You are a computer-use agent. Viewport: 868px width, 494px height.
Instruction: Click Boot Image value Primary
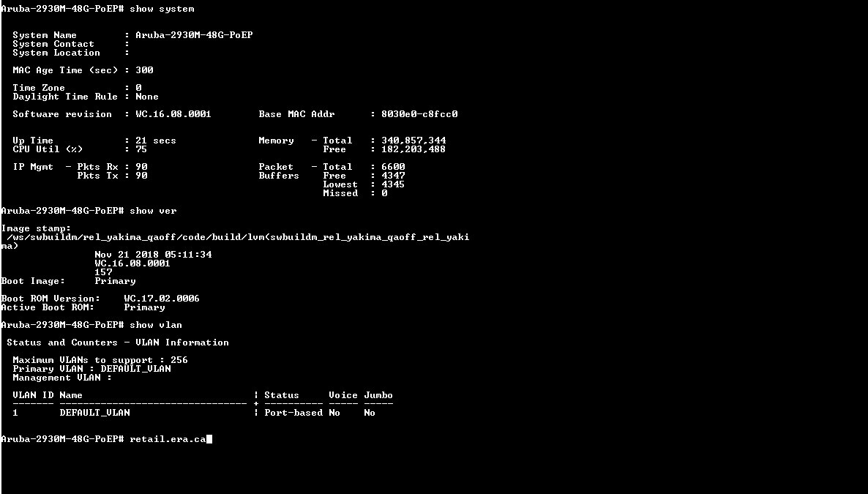pyautogui.click(x=115, y=281)
